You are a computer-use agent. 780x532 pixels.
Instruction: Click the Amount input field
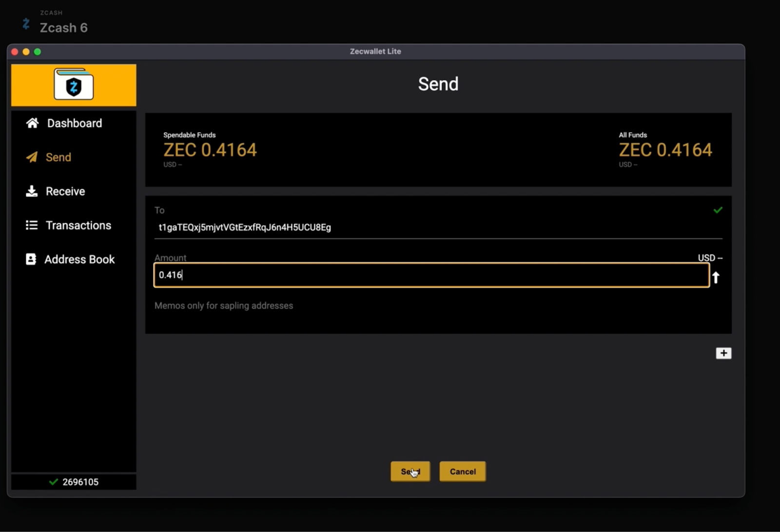(431, 275)
